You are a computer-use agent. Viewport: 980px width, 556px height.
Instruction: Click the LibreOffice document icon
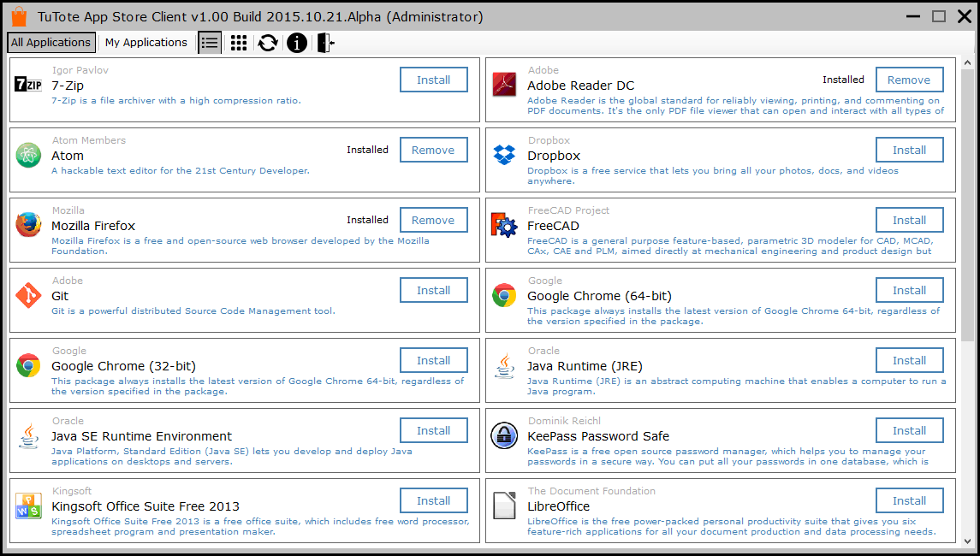point(504,506)
